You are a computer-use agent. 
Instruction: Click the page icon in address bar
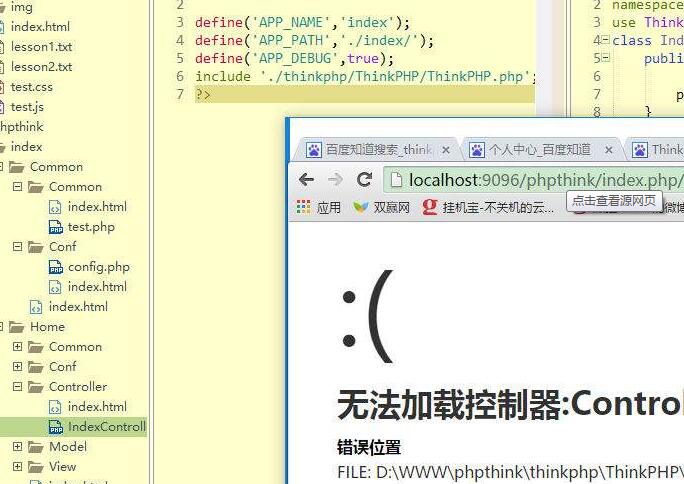coord(396,180)
